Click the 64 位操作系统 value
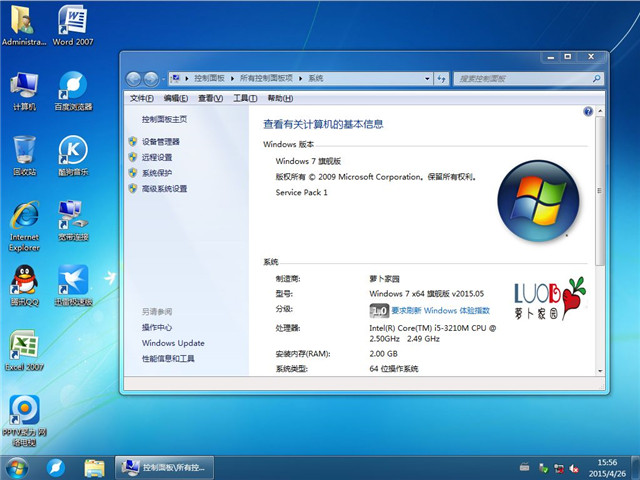This screenshot has width=640, height=480. click(x=394, y=369)
